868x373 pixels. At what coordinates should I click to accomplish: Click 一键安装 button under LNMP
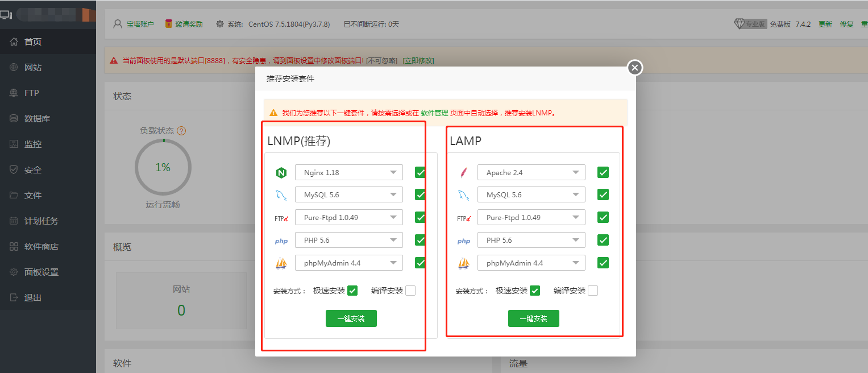click(x=351, y=318)
